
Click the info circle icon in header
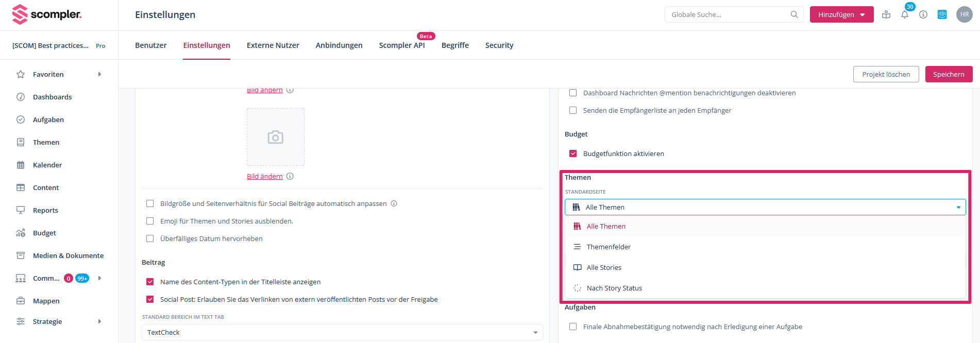click(923, 14)
